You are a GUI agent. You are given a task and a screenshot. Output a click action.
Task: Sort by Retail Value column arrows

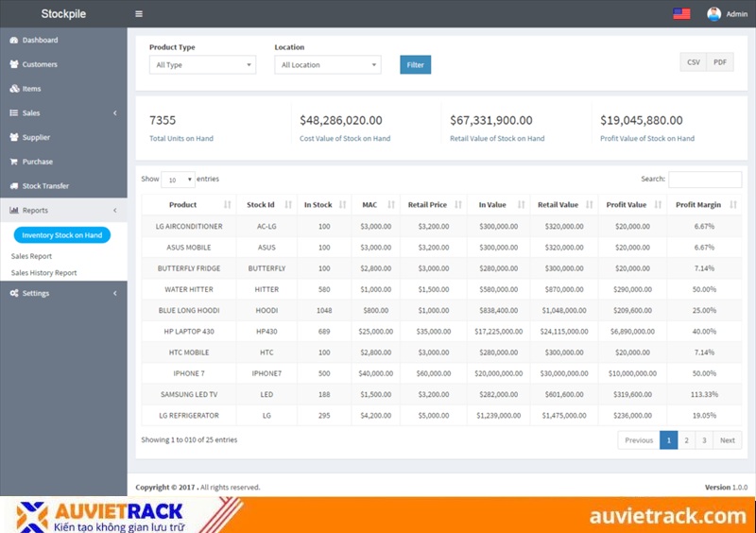(589, 205)
